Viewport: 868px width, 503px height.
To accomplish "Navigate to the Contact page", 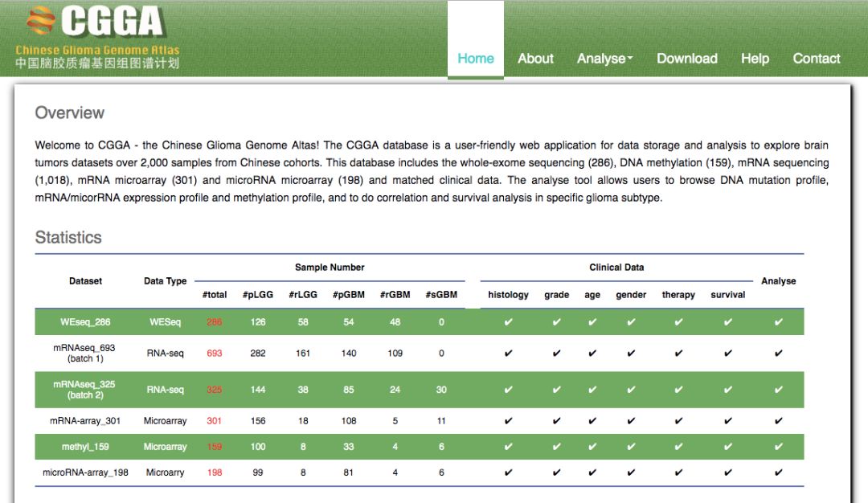I will [816, 59].
